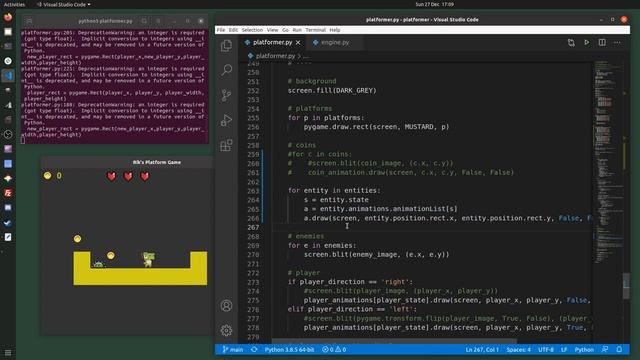Image resolution: width=640 pixels, height=360 pixels.
Task: Place cursor on screen.fill(DARK_GREY) line
Action: [x=332, y=90]
